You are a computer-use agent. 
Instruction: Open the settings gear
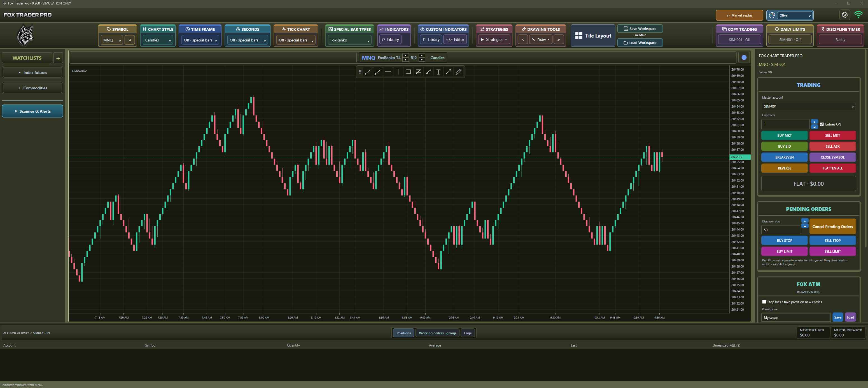pos(845,15)
